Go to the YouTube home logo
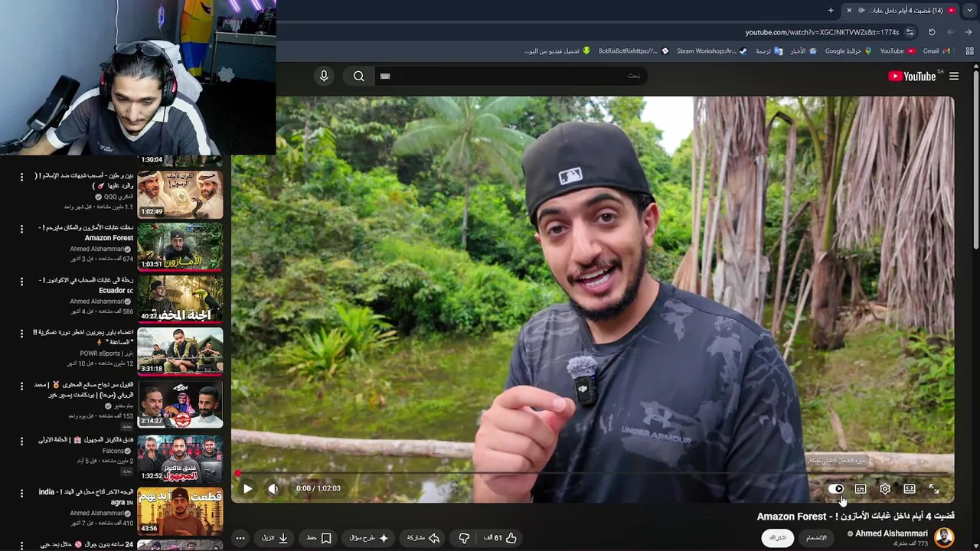 click(912, 76)
